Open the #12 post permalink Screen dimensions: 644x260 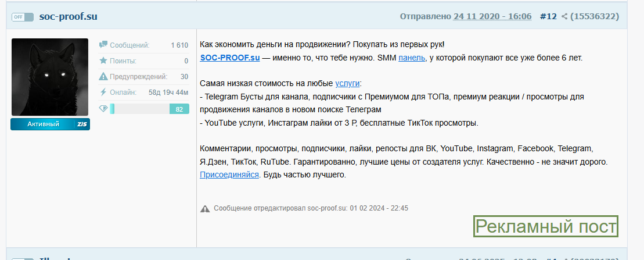pyautogui.click(x=548, y=16)
